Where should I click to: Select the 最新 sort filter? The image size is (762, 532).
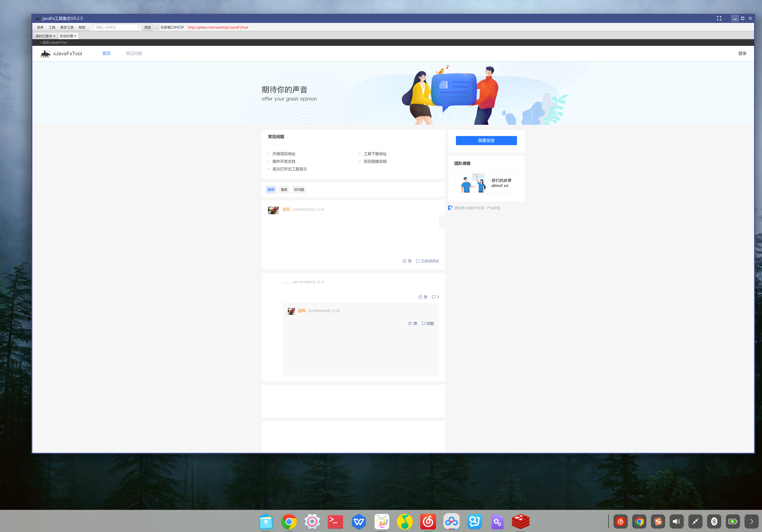point(284,189)
